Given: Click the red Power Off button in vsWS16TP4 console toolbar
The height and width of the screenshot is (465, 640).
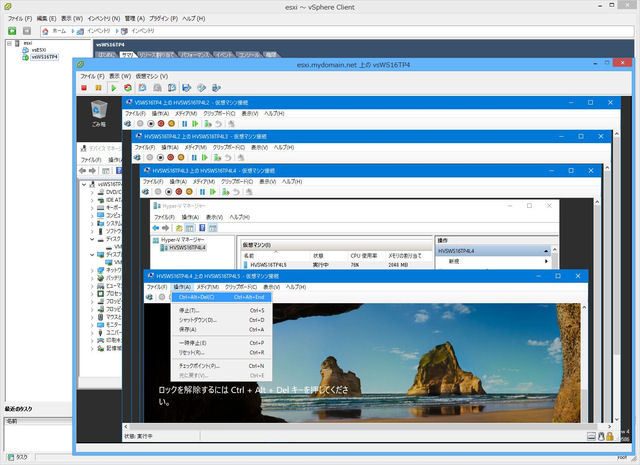Looking at the screenshot, I should point(84,88).
